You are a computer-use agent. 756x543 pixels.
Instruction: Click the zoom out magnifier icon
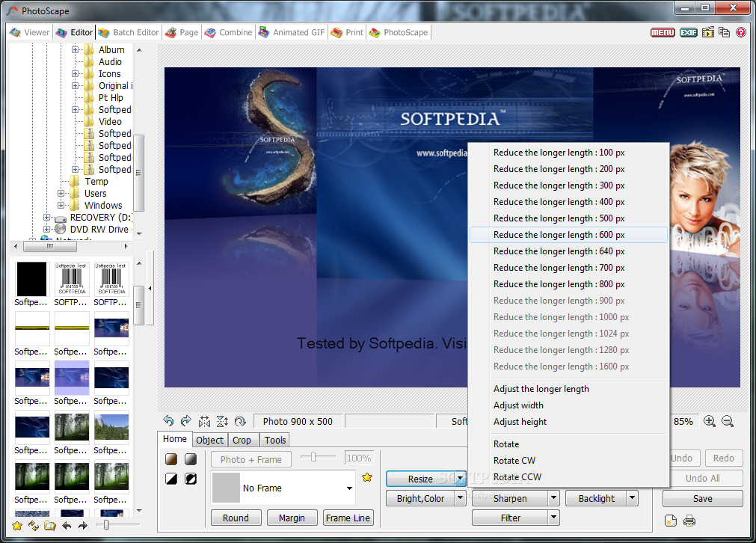point(728,421)
